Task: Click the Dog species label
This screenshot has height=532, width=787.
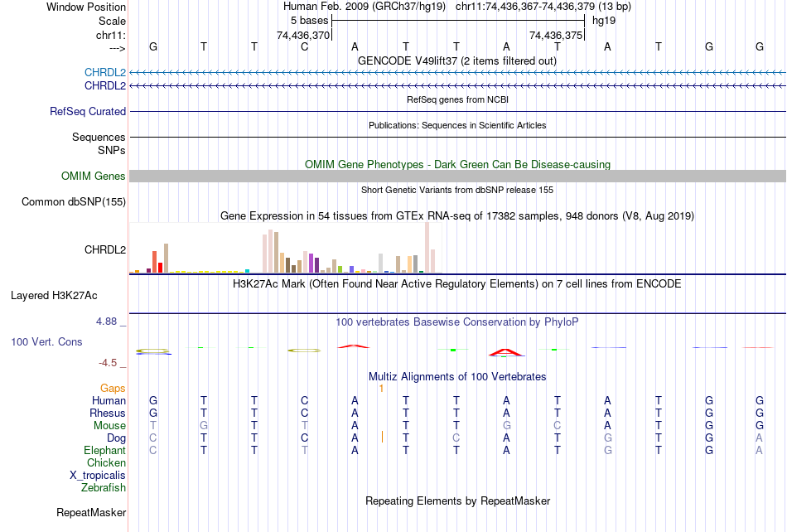Action: click(x=117, y=438)
